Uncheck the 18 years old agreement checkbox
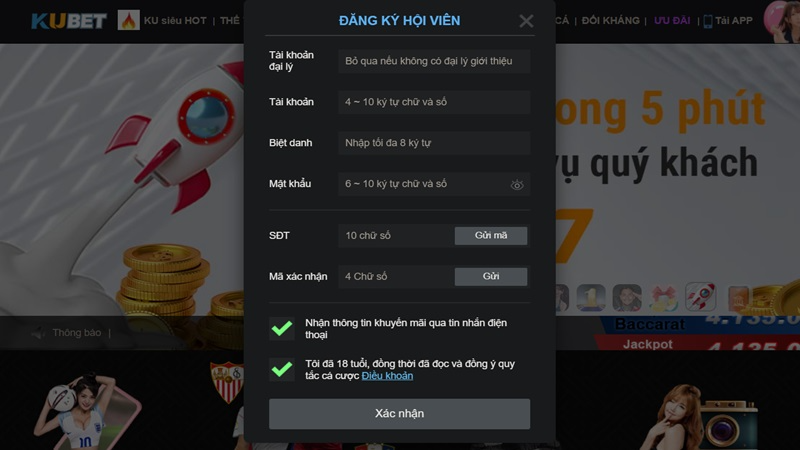The image size is (800, 450). pos(282,369)
